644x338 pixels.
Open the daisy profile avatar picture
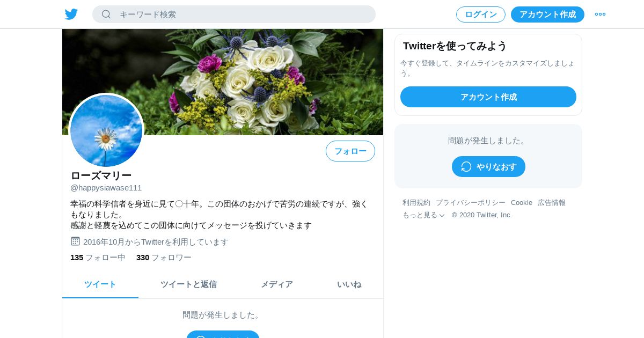coord(106,130)
